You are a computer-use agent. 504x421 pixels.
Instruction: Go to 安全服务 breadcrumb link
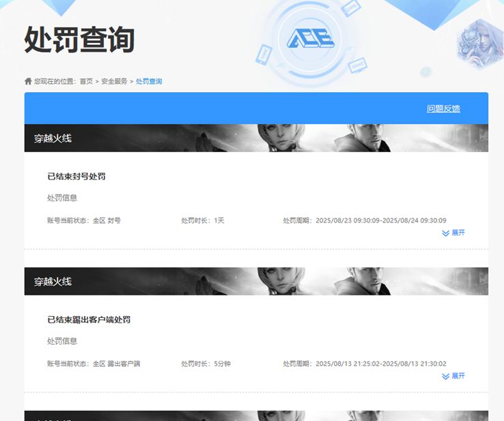tap(114, 81)
